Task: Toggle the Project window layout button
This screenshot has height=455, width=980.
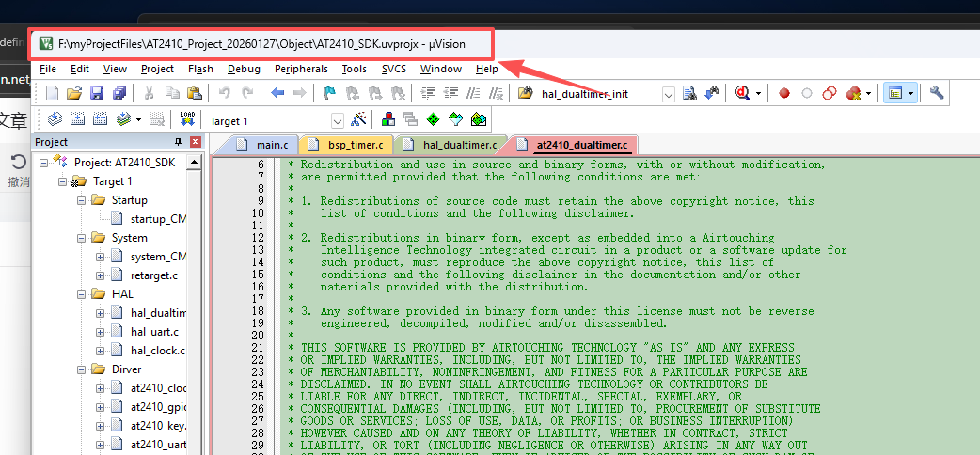Action: pos(895,93)
